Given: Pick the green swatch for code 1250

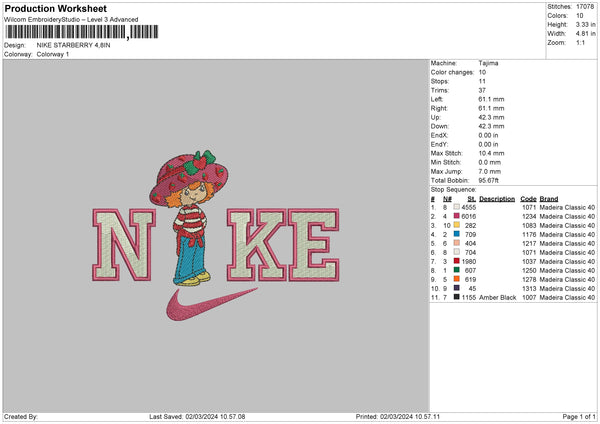Looking at the screenshot, I should (457, 270).
